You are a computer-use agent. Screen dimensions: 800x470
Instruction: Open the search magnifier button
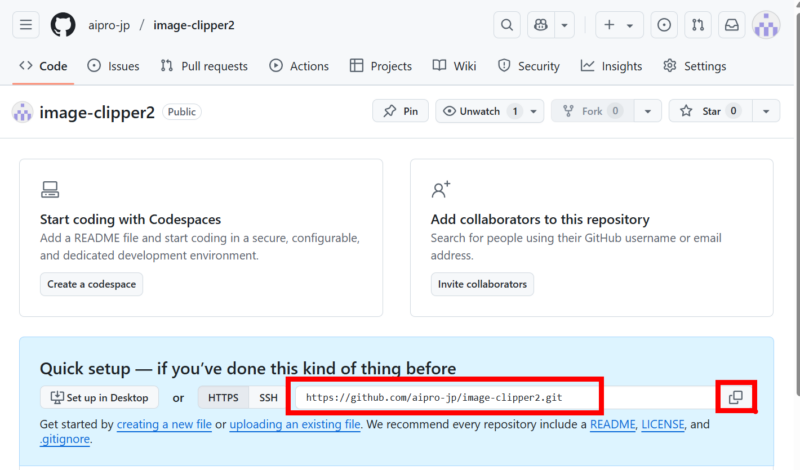tap(507, 24)
